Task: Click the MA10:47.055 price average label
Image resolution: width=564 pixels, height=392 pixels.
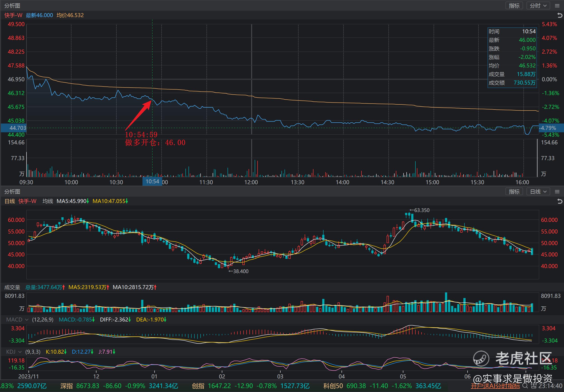Action: click(x=110, y=201)
